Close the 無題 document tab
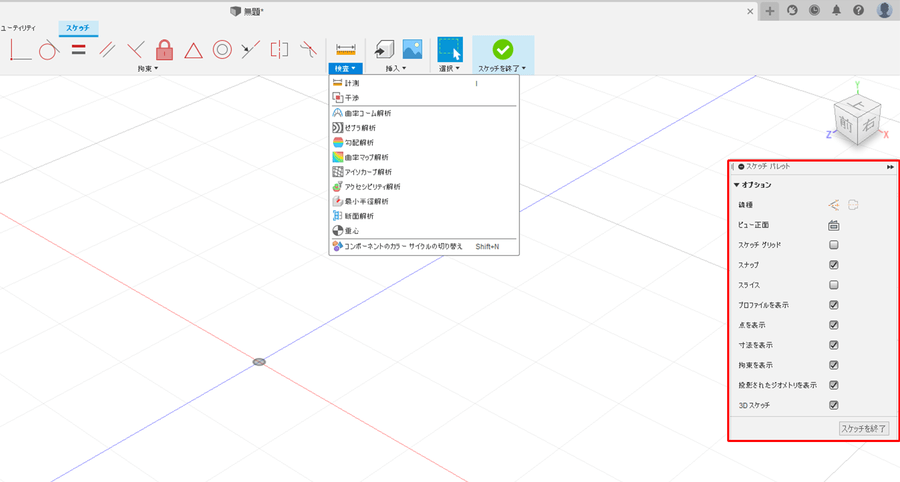This screenshot has width=900, height=482. click(x=750, y=11)
